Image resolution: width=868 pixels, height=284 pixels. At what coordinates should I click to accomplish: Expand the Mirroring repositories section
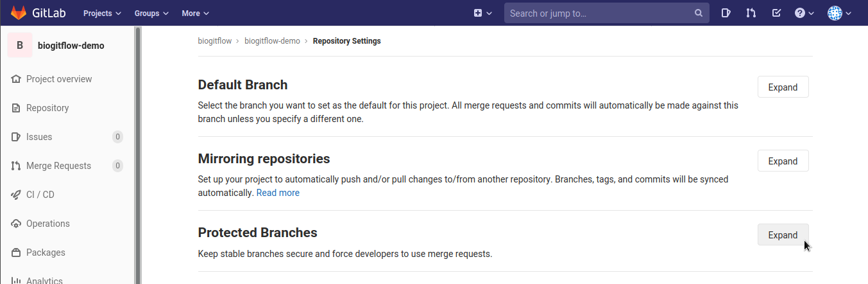(x=783, y=161)
